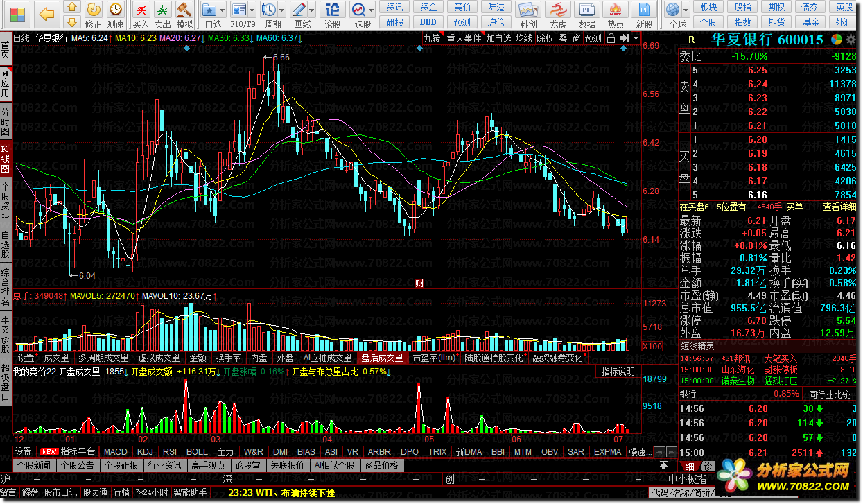Click the jump-to-end arrow on chart toolbar

[624, 38]
